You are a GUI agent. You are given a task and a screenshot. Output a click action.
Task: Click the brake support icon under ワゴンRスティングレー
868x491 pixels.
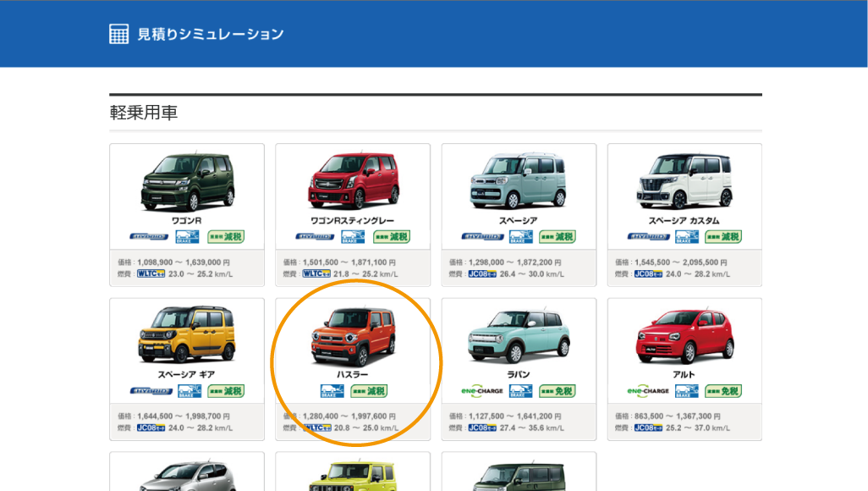click(x=353, y=237)
